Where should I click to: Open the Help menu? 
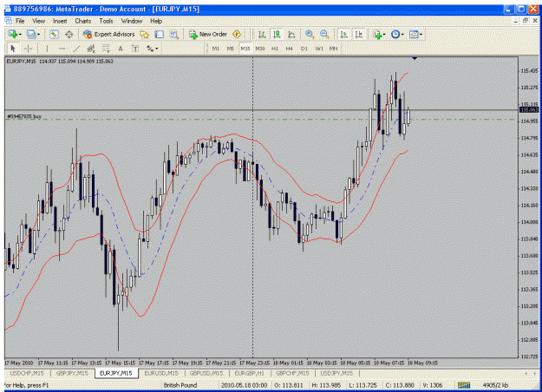[156, 21]
